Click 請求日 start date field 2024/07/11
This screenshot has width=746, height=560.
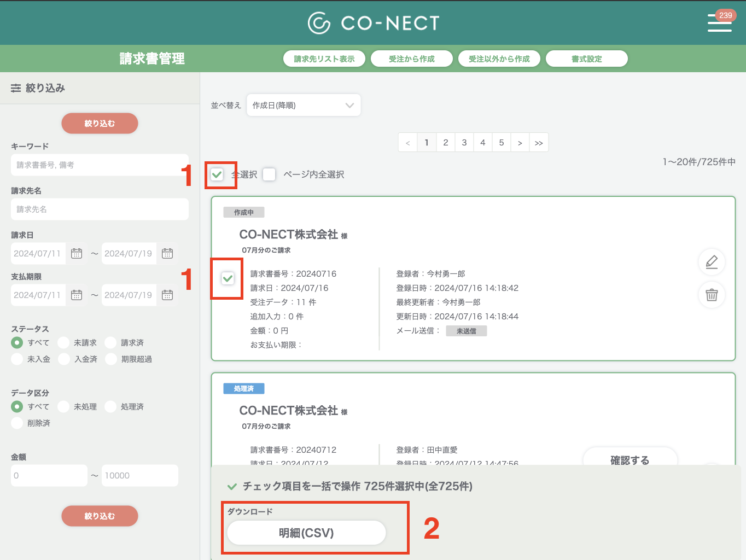(x=38, y=253)
